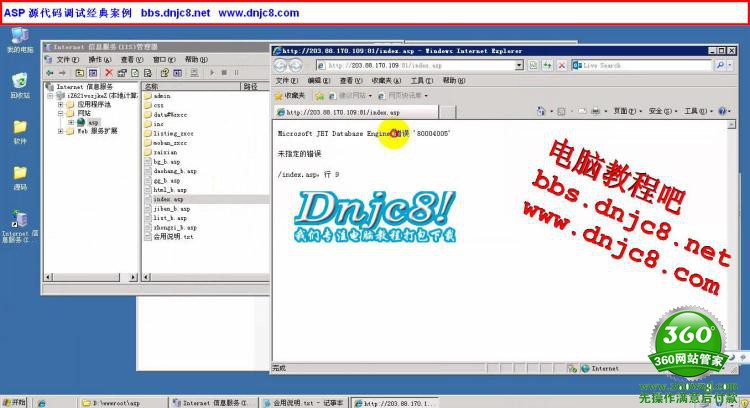Screen dimensions: 750x408
Task: Click the 收藏夹 favorites button in IE
Action: (289, 96)
